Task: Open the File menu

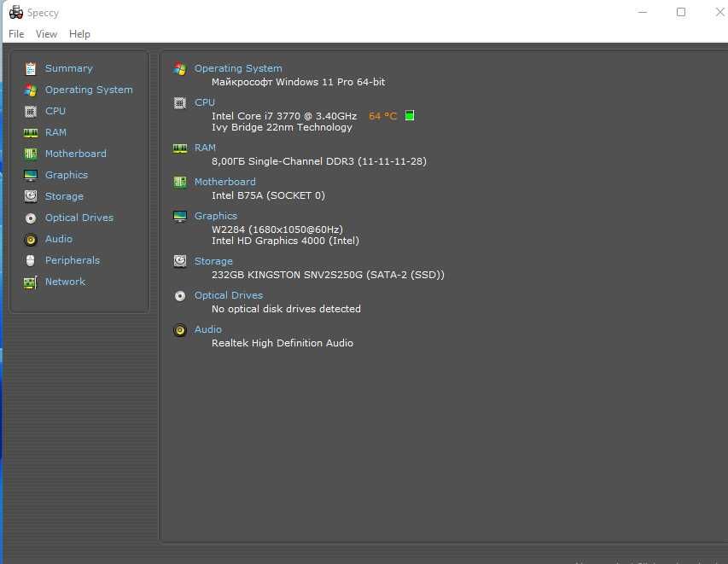Action: pos(16,34)
